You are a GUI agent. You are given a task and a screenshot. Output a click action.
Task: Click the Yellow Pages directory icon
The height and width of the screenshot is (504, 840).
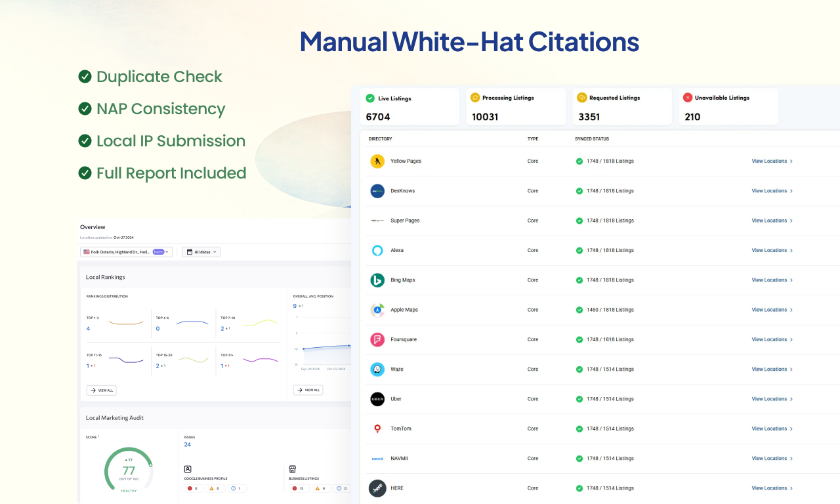[x=377, y=161]
